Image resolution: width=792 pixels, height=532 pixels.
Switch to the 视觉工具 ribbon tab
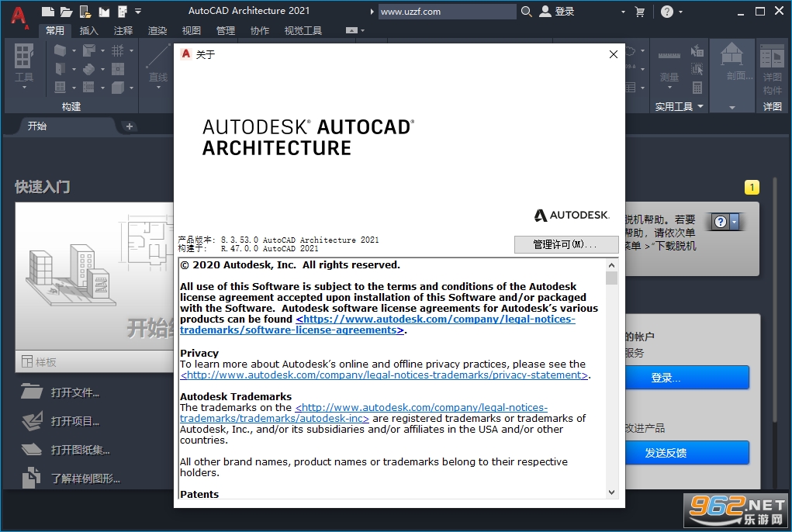click(x=303, y=30)
